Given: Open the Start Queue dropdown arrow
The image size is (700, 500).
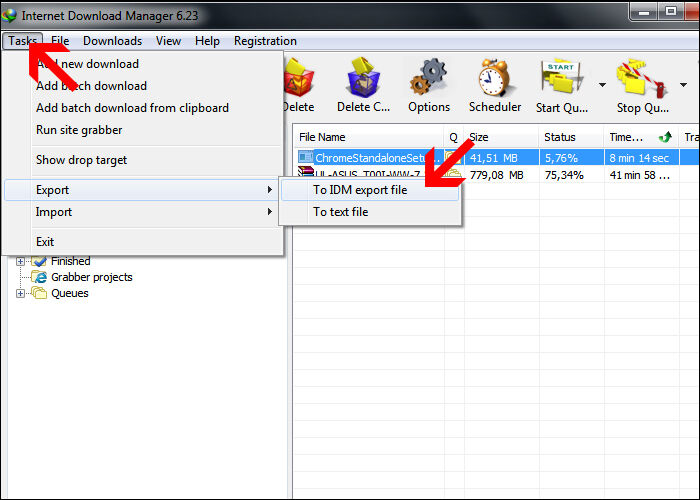Looking at the screenshot, I should click(602, 85).
